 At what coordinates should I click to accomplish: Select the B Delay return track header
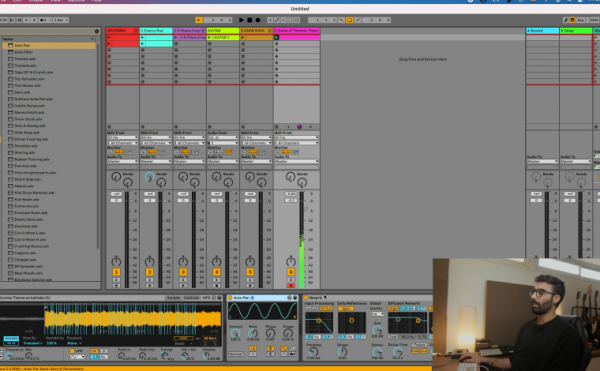576,31
